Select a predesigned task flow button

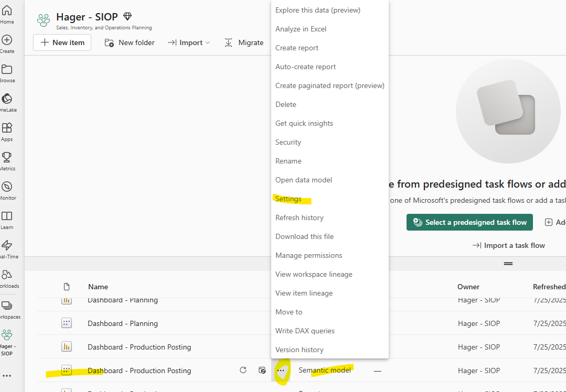click(x=469, y=222)
